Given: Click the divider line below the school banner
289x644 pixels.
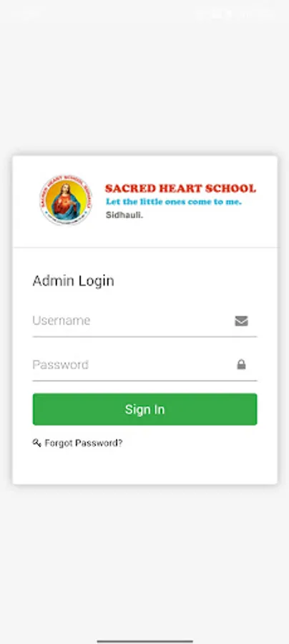Looking at the screenshot, I should pyautogui.click(x=145, y=248).
